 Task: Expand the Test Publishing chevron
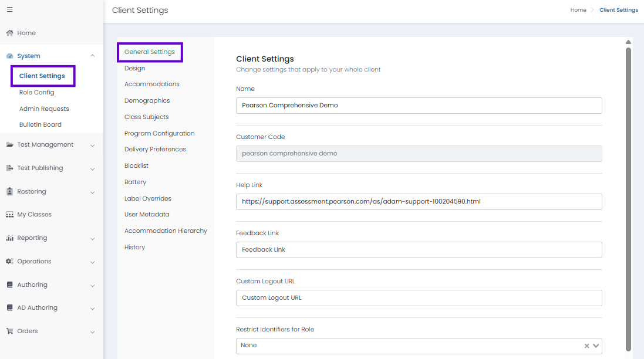[92, 168]
